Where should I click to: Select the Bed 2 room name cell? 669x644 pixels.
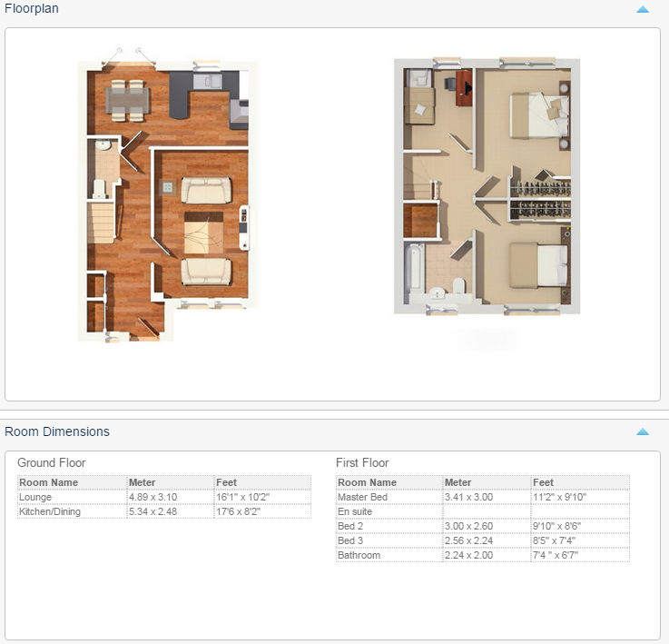pos(350,527)
